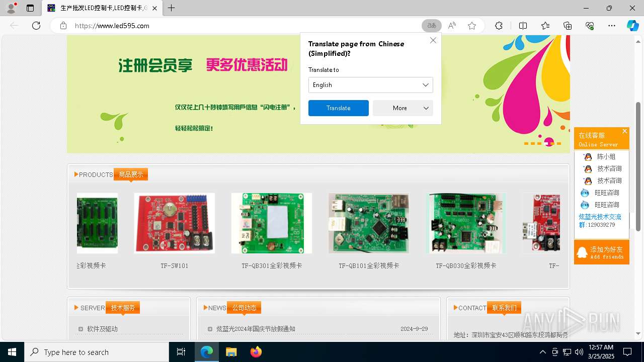644x362 pixels.
Task: Contact 陈小姐 via QQ
Action: [600, 157]
